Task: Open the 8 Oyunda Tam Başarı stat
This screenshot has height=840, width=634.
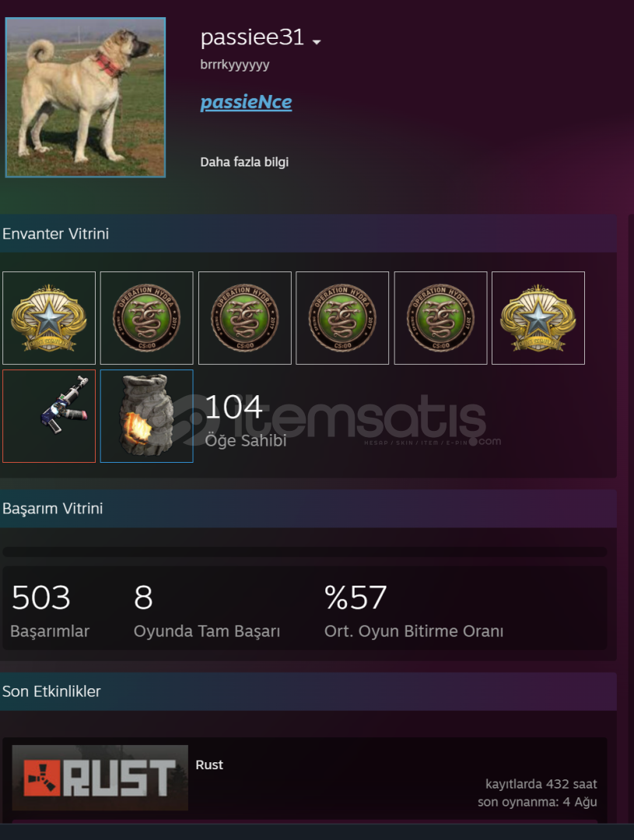Action: [207, 611]
